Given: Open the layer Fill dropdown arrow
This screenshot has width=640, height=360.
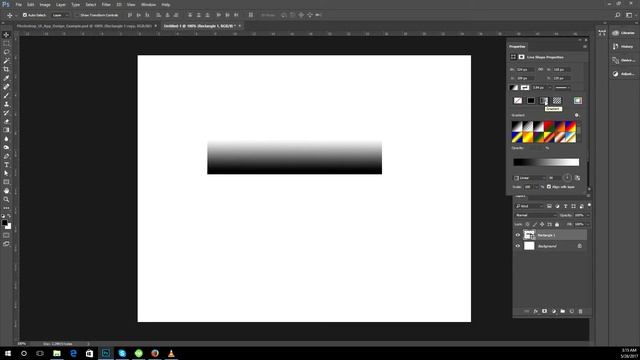Looking at the screenshot, I should click(588, 224).
